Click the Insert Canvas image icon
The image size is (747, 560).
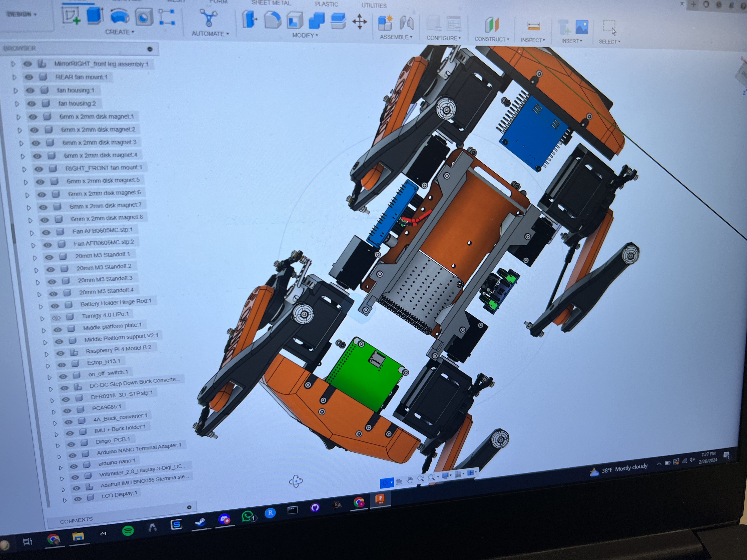tap(582, 27)
